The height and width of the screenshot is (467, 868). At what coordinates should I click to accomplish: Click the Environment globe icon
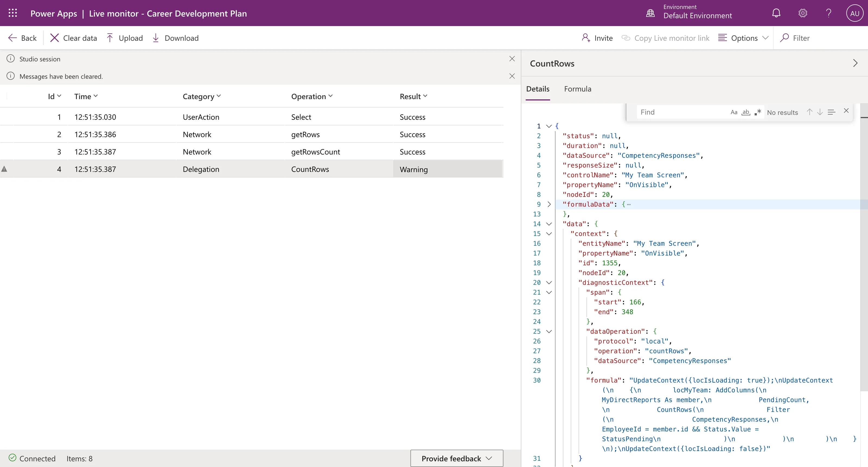(x=650, y=13)
